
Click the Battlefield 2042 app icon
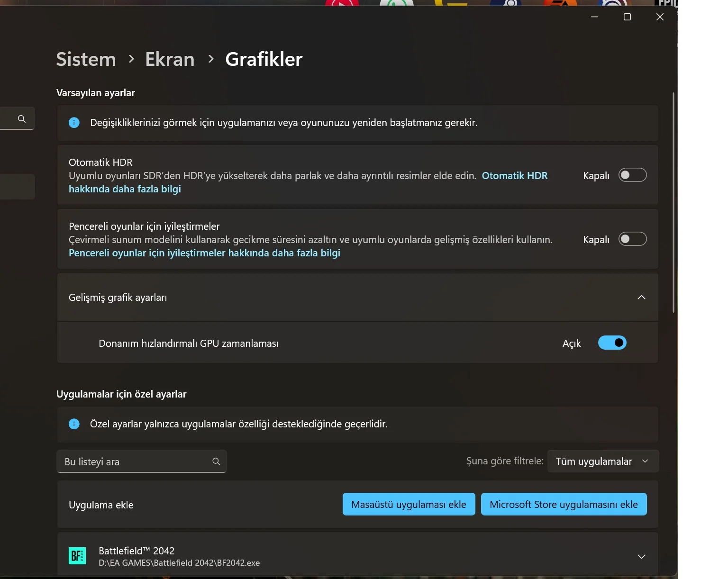[x=77, y=556]
